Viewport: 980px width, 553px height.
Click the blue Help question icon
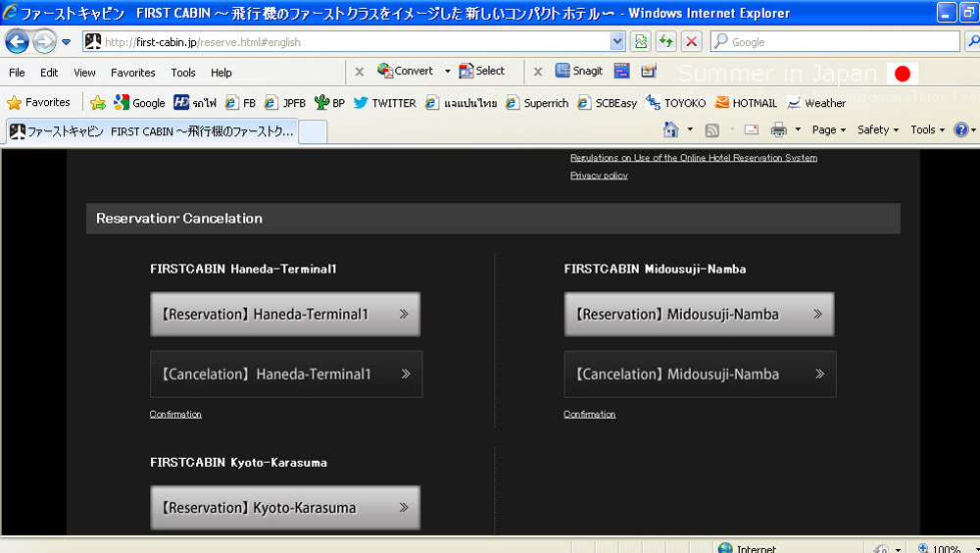pyautogui.click(x=961, y=129)
